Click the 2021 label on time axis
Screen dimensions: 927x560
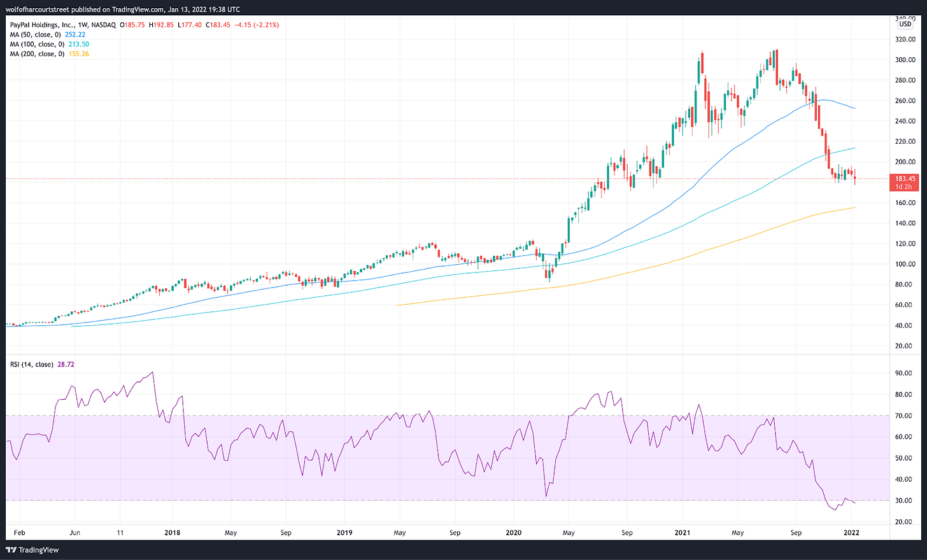click(683, 533)
